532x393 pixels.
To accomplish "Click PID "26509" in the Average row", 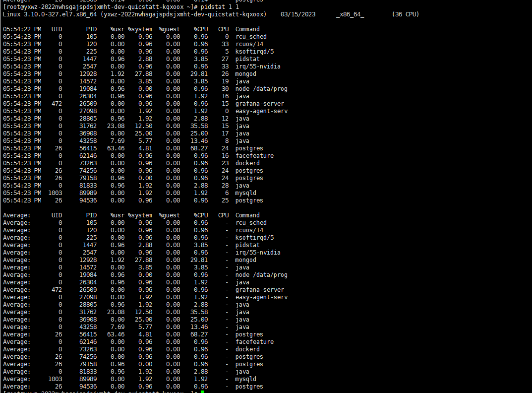I will 88,290.
